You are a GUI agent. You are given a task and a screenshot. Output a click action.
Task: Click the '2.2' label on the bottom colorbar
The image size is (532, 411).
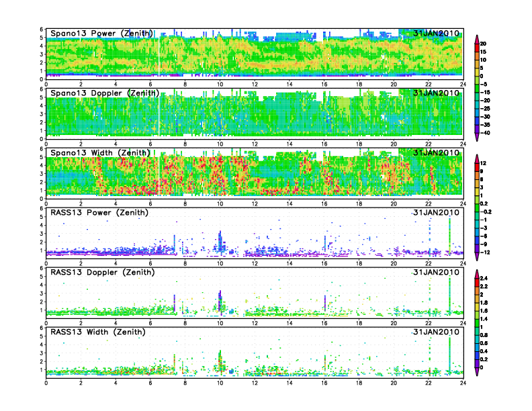tap(484, 287)
